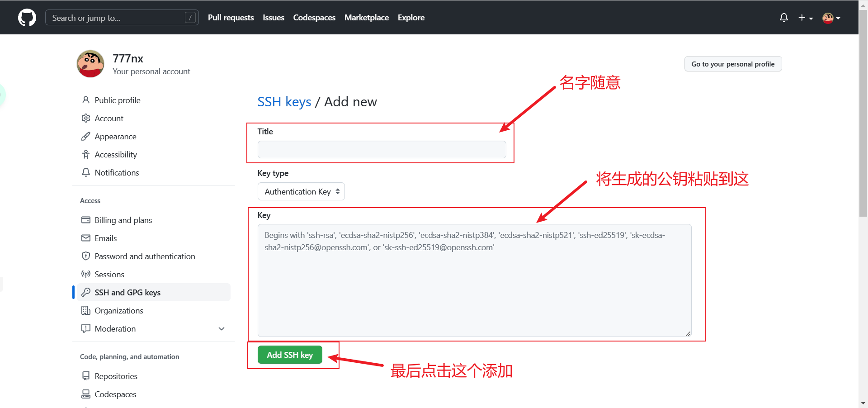Open Organizations settings page

119,310
